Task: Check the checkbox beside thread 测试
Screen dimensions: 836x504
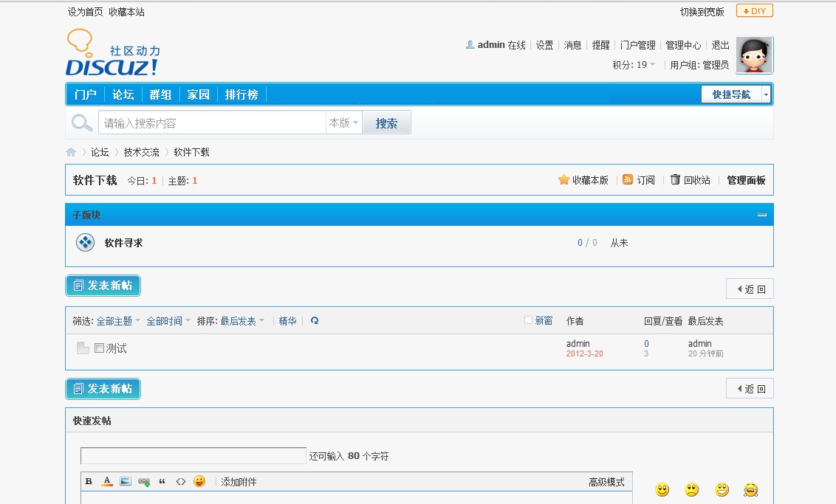Action: coord(100,348)
